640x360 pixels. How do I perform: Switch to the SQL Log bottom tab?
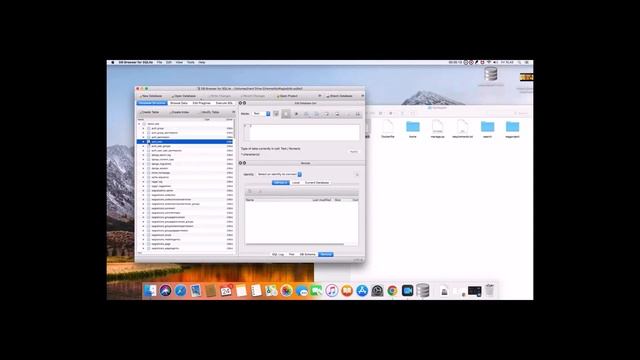point(278,254)
